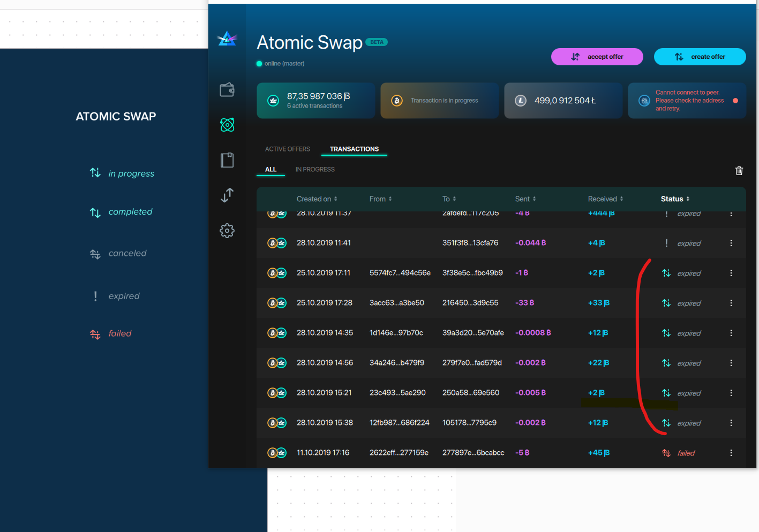Screen dimensions: 759x532
Task: Sort the table by Status column
Action: pos(674,199)
